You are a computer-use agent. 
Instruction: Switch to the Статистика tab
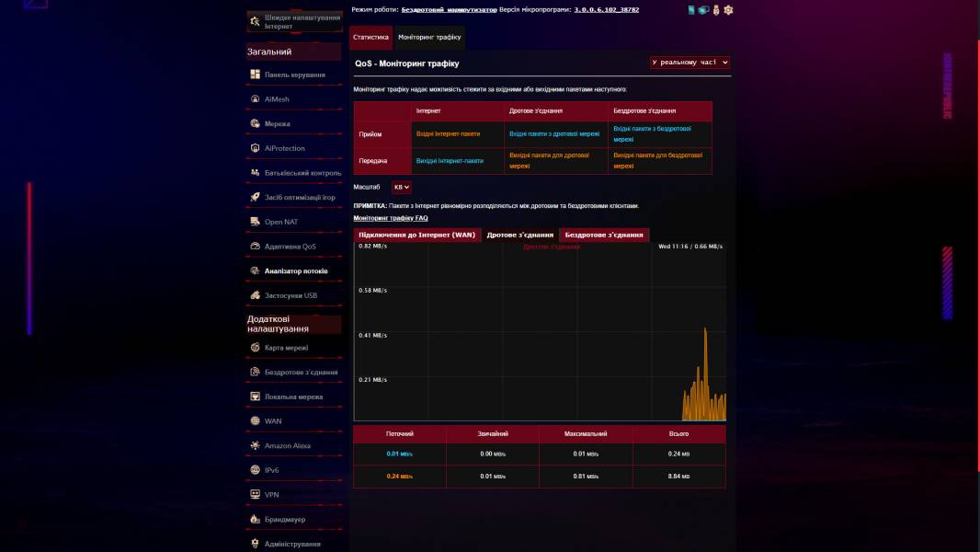tap(371, 38)
